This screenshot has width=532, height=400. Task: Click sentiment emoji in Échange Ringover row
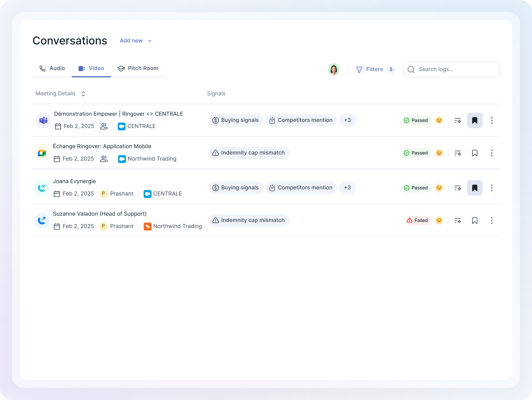tap(439, 153)
